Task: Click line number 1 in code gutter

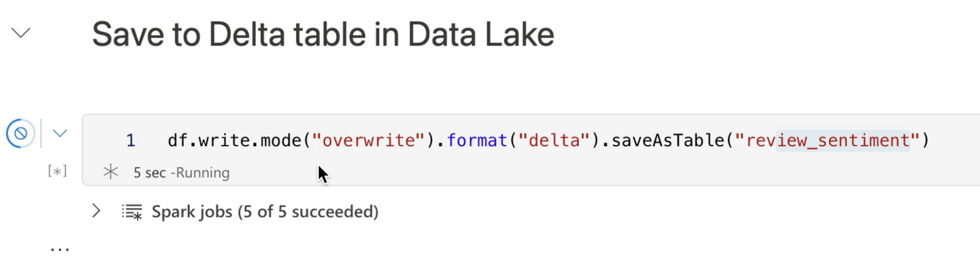Action: tap(131, 141)
